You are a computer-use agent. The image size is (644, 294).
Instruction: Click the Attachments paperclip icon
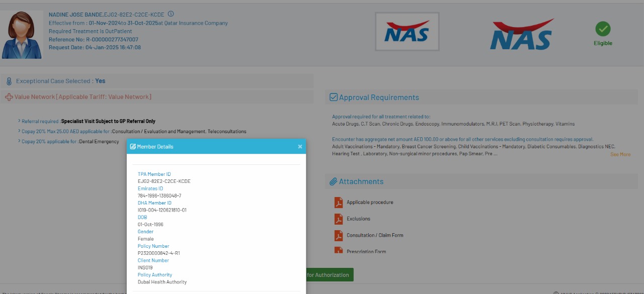coord(333,181)
